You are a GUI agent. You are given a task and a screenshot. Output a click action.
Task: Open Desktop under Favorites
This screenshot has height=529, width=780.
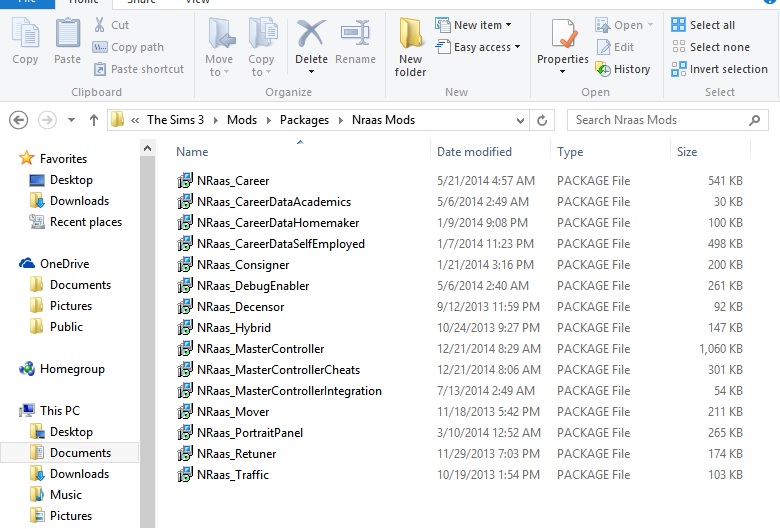(71, 180)
